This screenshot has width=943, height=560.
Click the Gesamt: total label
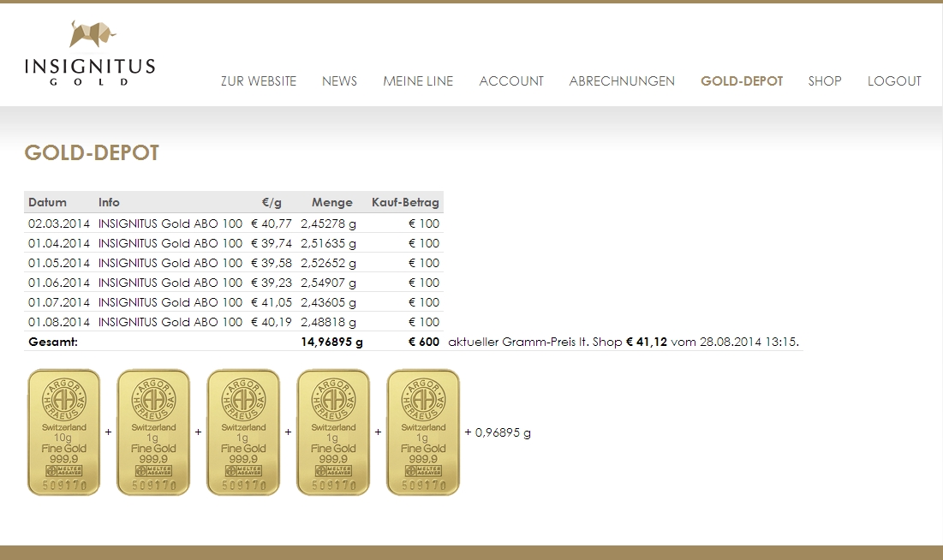[53, 342]
